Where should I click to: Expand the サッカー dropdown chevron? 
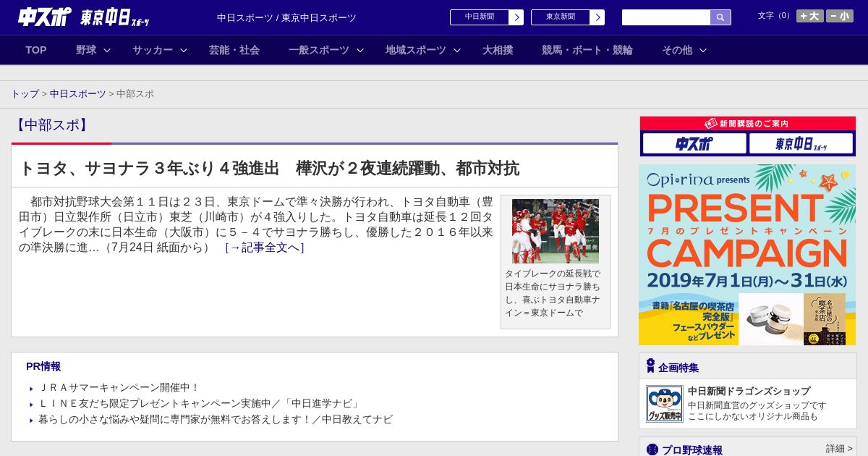[x=184, y=51]
